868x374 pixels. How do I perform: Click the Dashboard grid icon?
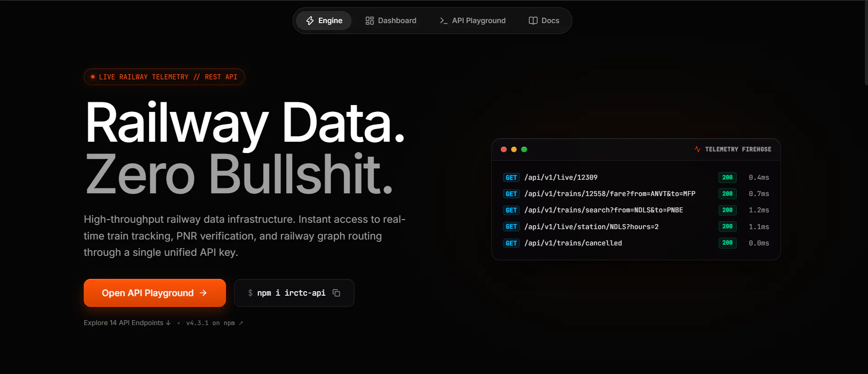369,21
